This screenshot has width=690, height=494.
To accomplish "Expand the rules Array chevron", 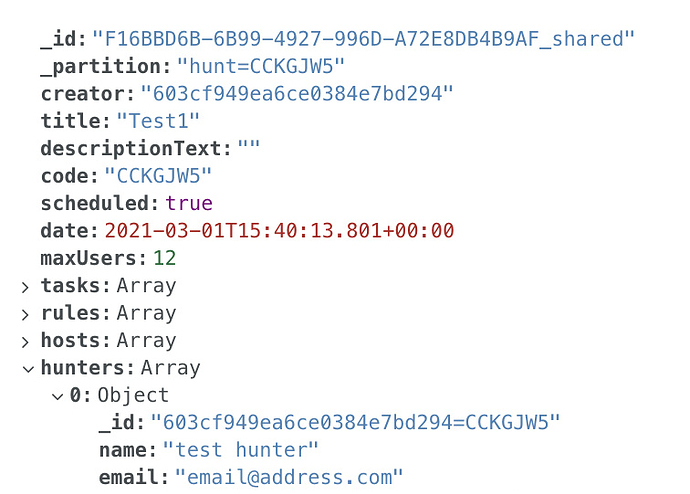I will (25, 314).
